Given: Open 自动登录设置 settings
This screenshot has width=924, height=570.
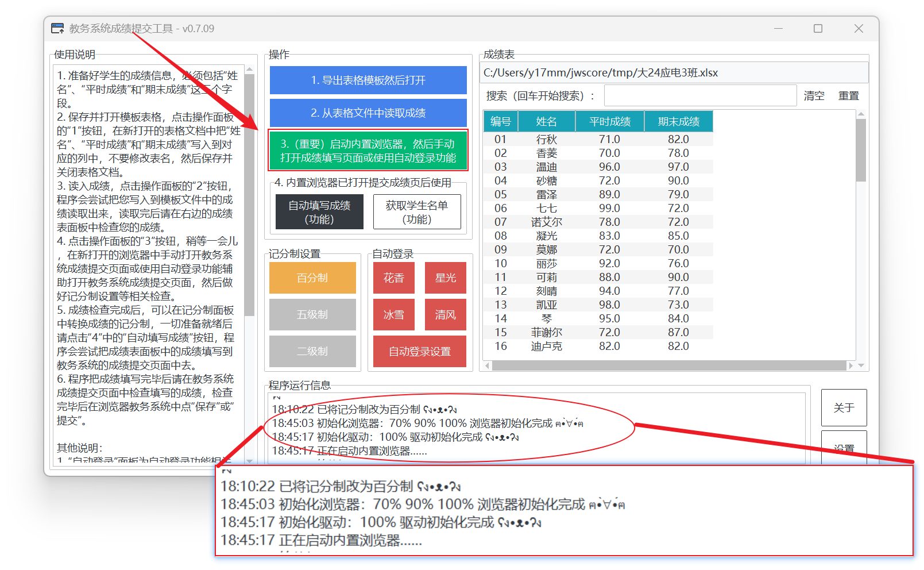Looking at the screenshot, I should (x=420, y=351).
